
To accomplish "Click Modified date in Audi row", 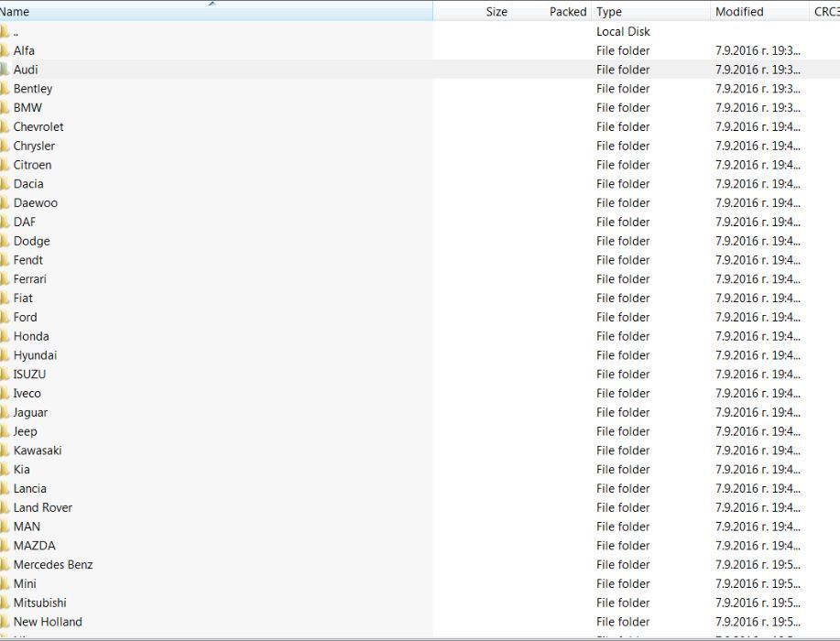I will click(x=758, y=70).
